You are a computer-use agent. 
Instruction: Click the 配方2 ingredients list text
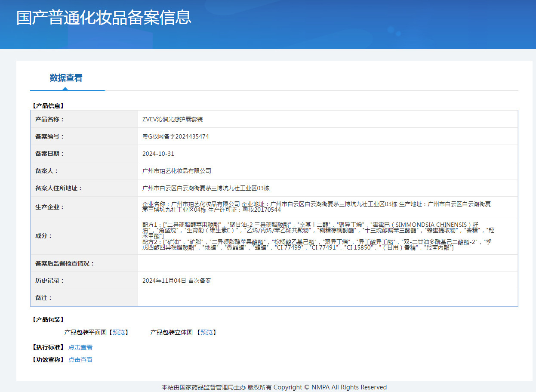coord(316,245)
